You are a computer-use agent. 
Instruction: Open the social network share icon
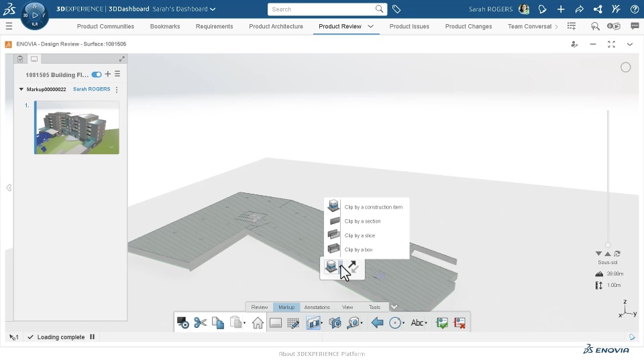(x=598, y=9)
